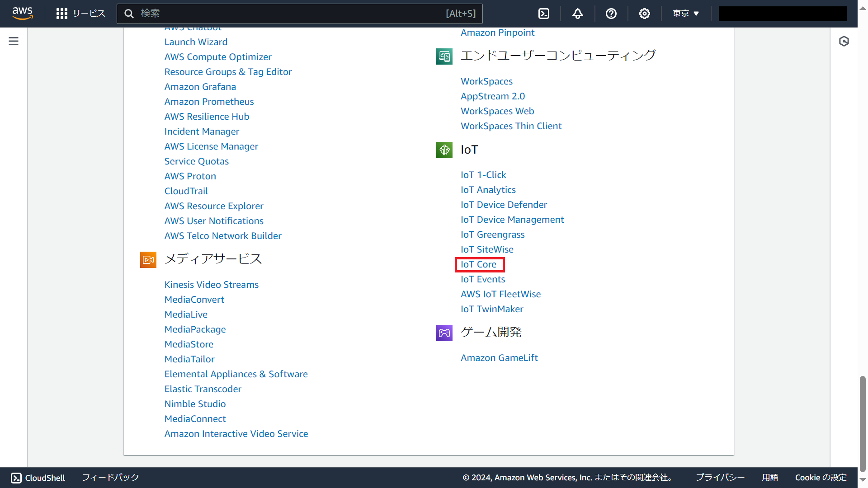Viewport: 868px width, 488px height.
Task: Open the 東京 region selector
Action: pyautogui.click(x=685, y=14)
